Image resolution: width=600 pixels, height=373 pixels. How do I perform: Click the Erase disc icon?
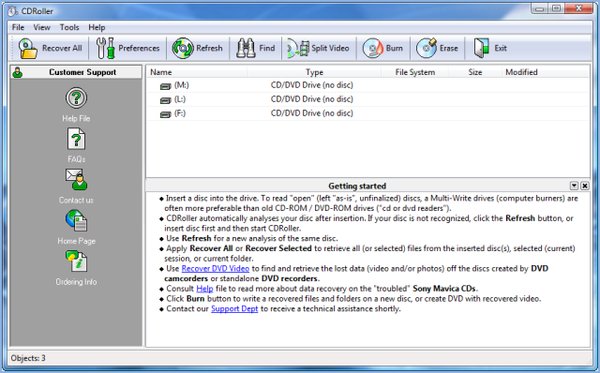pyautogui.click(x=426, y=48)
